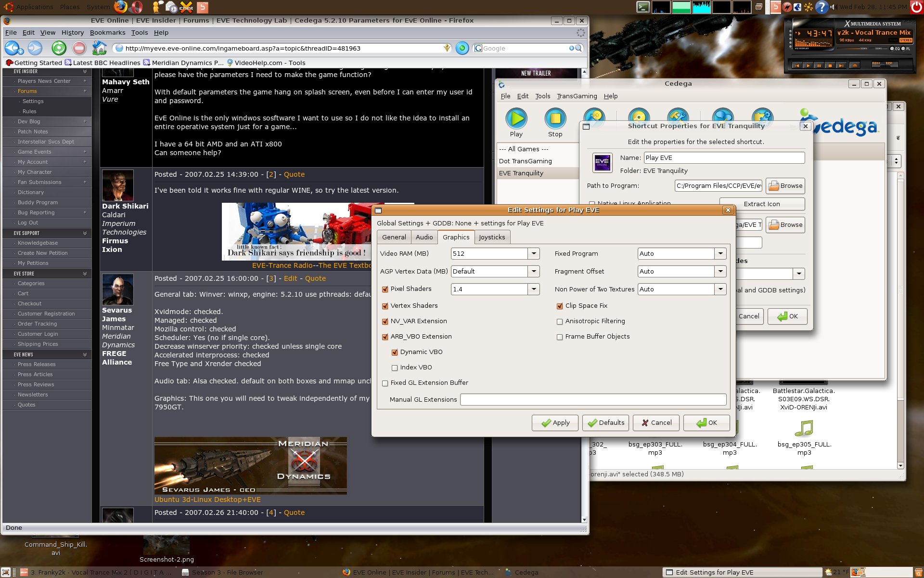Click the Apply button
This screenshot has width=924, height=578.
tap(555, 423)
